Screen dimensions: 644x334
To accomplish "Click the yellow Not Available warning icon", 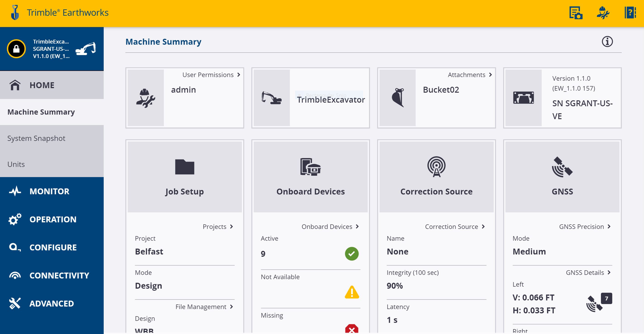I will (x=352, y=292).
